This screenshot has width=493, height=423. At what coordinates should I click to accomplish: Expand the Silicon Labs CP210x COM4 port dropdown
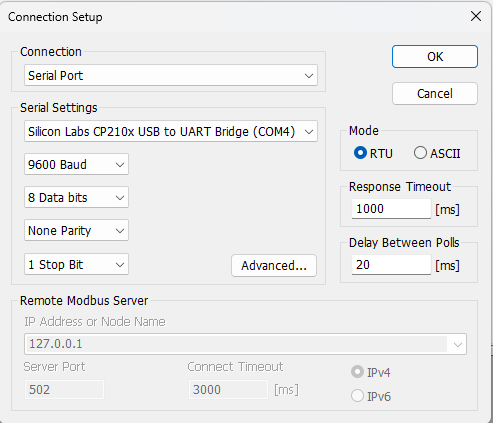[171, 131]
